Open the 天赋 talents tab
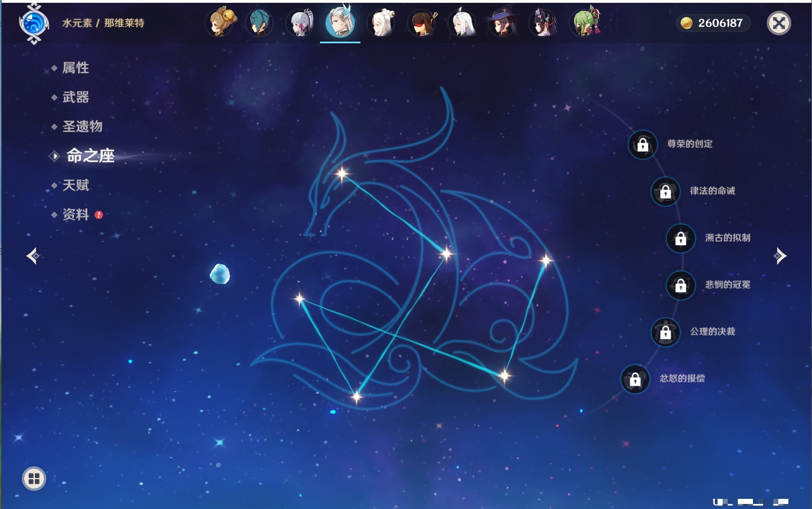 tap(75, 185)
